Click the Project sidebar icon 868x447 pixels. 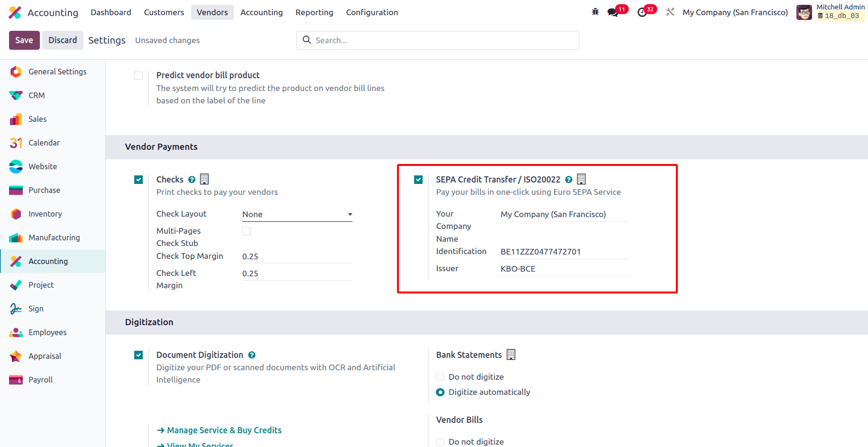pos(16,285)
